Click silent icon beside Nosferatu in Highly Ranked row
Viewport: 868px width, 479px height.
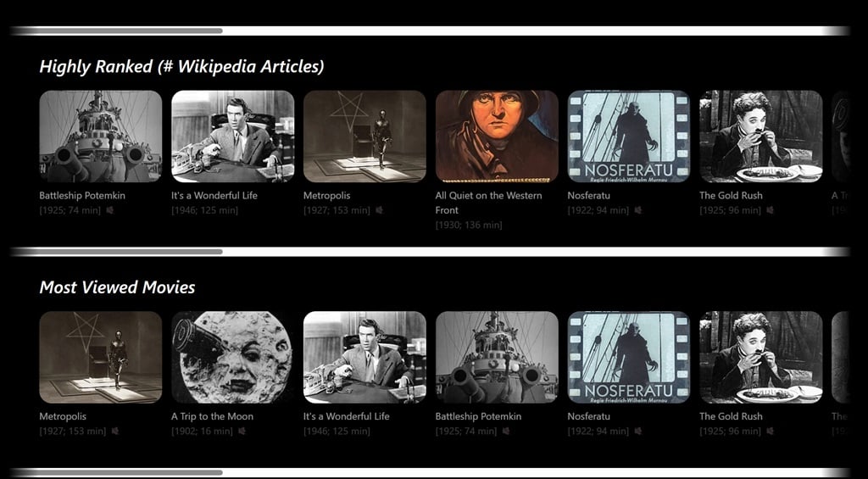pos(637,210)
